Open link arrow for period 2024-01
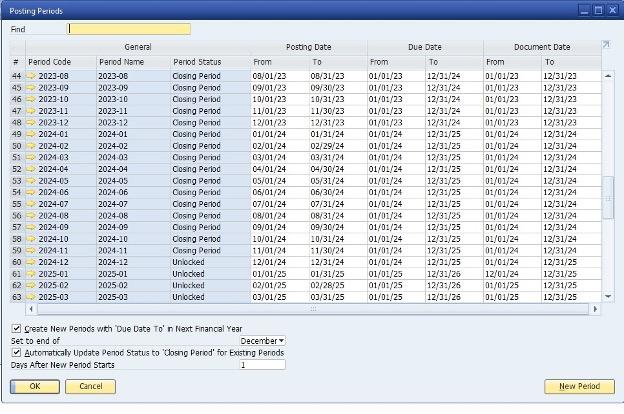The width and height of the screenshot is (624, 414). (x=31, y=134)
